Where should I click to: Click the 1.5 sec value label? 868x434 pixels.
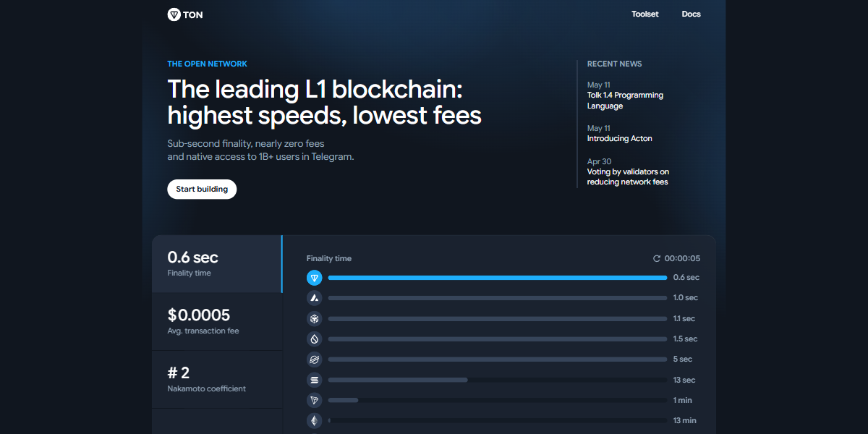point(686,339)
